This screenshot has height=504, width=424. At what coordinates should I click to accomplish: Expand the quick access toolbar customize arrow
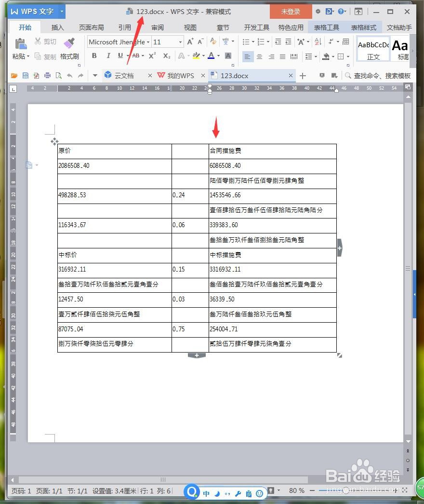[95, 76]
